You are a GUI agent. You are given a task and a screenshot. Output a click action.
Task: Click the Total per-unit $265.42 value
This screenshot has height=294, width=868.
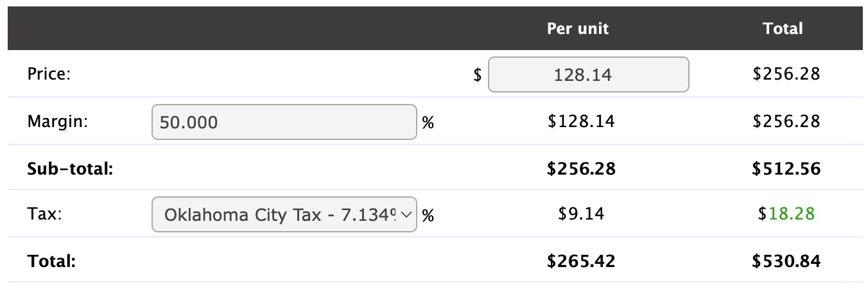(581, 261)
